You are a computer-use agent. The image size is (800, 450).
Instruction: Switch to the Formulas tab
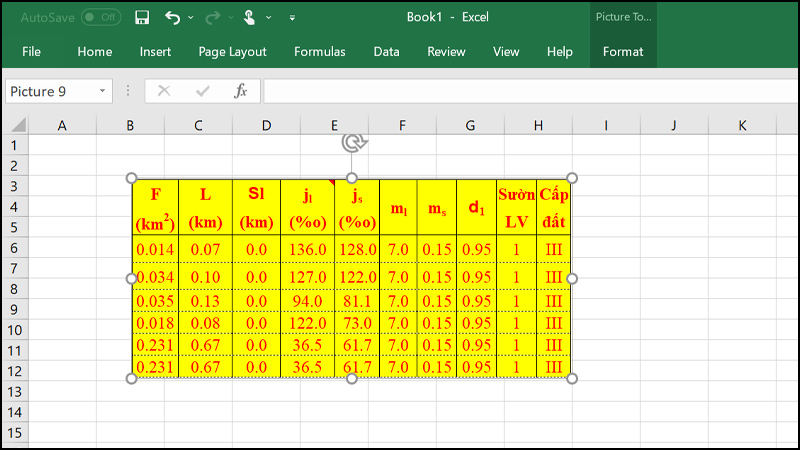pyautogui.click(x=320, y=51)
